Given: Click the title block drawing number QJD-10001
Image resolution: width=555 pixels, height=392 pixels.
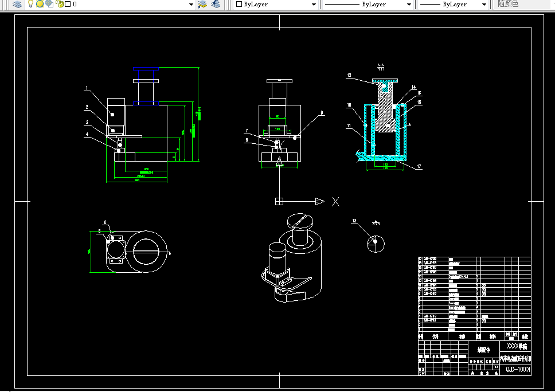Looking at the screenshot, I should pyautogui.click(x=518, y=370).
